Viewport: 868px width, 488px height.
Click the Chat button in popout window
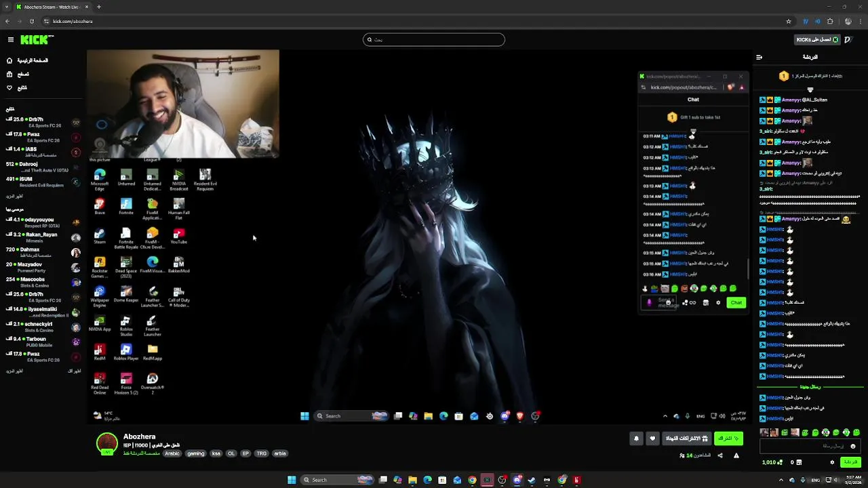(x=736, y=302)
